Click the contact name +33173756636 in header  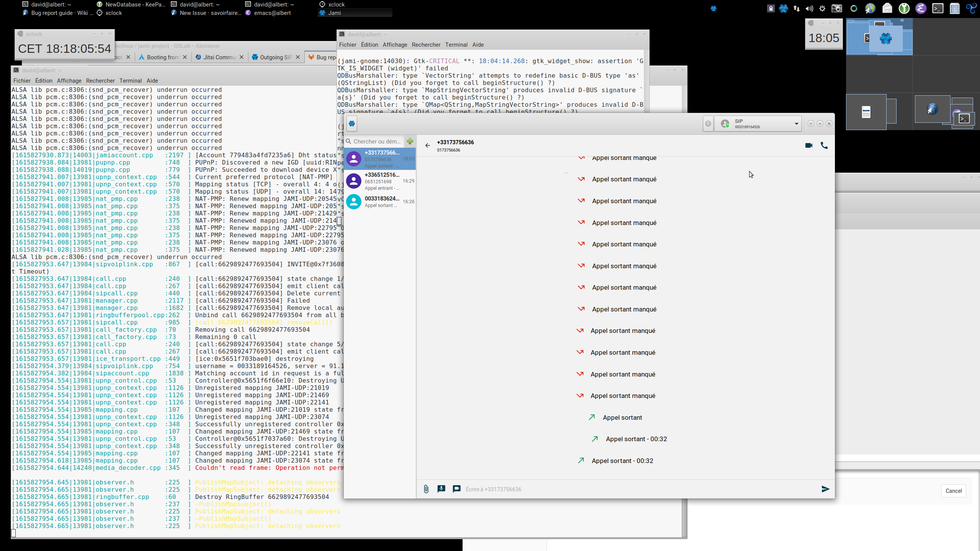tap(455, 142)
